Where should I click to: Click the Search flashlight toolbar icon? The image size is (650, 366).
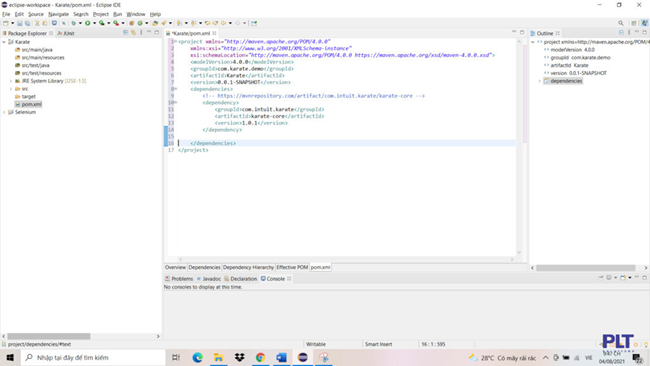[x=164, y=23]
